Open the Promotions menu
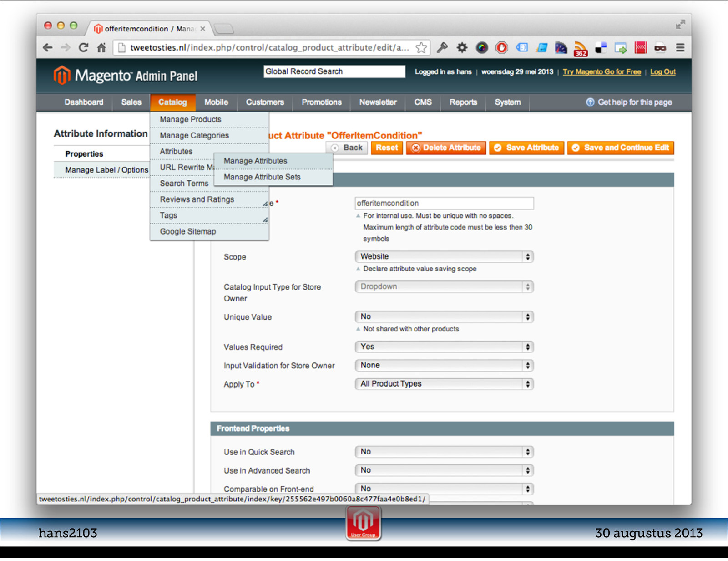 tap(321, 102)
